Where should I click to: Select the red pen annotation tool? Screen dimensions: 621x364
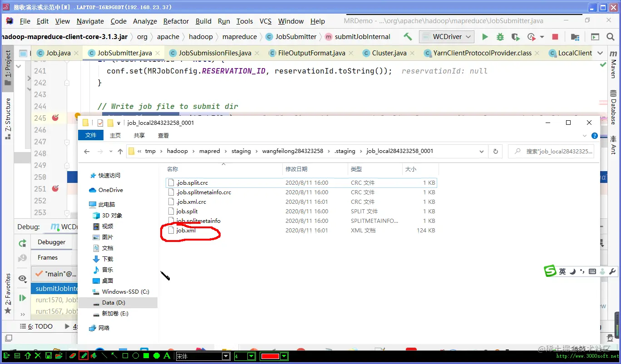(84, 356)
